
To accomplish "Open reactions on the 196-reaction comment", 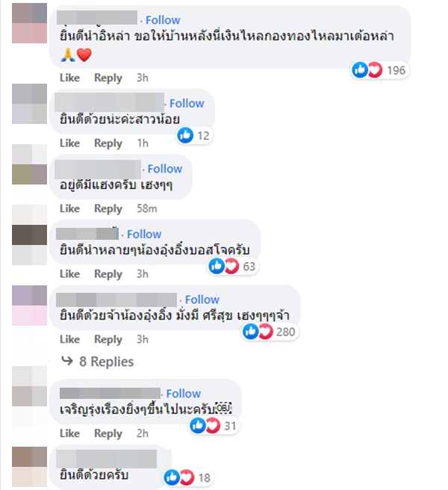I will (x=379, y=70).
